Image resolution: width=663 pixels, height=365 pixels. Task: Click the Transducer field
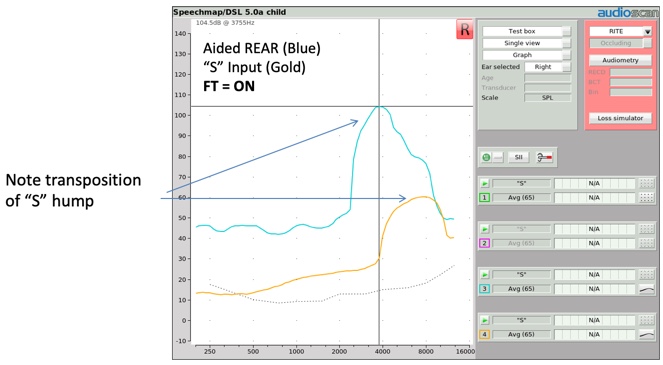[x=548, y=88]
